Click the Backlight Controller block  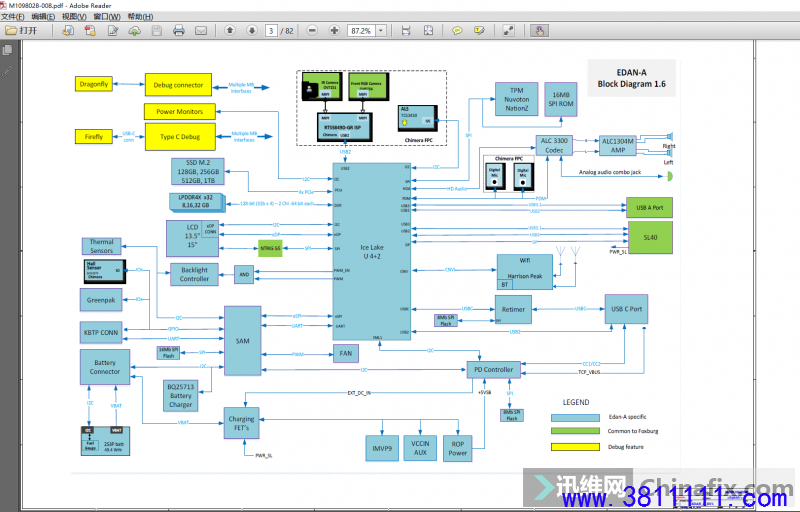tap(194, 274)
